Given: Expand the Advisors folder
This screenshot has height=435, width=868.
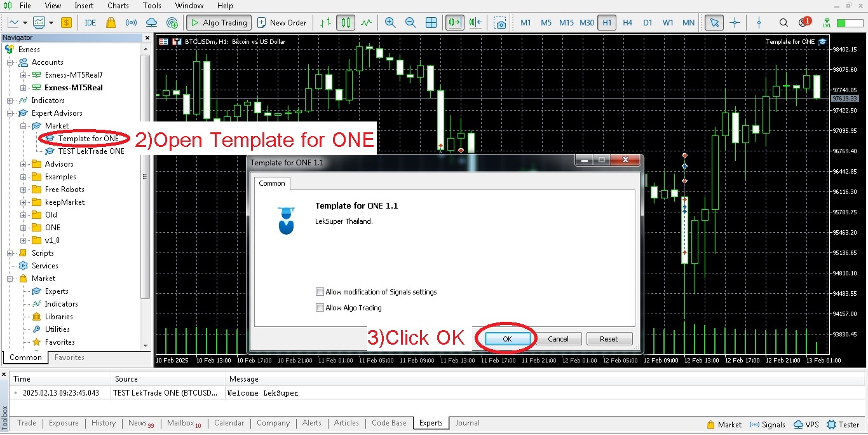Looking at the screenshot, I should click(x=24, y=164).
